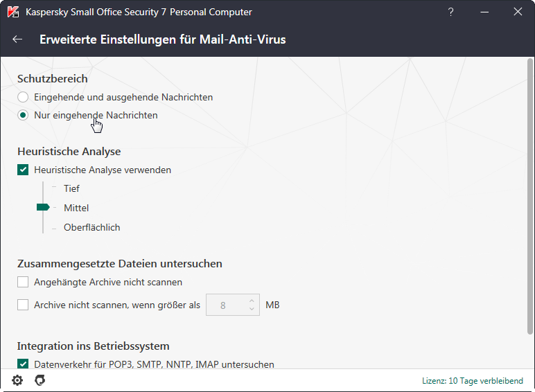Close the Kaspersky window
This screenshot has width=535, height=392.
click(518, 12)
